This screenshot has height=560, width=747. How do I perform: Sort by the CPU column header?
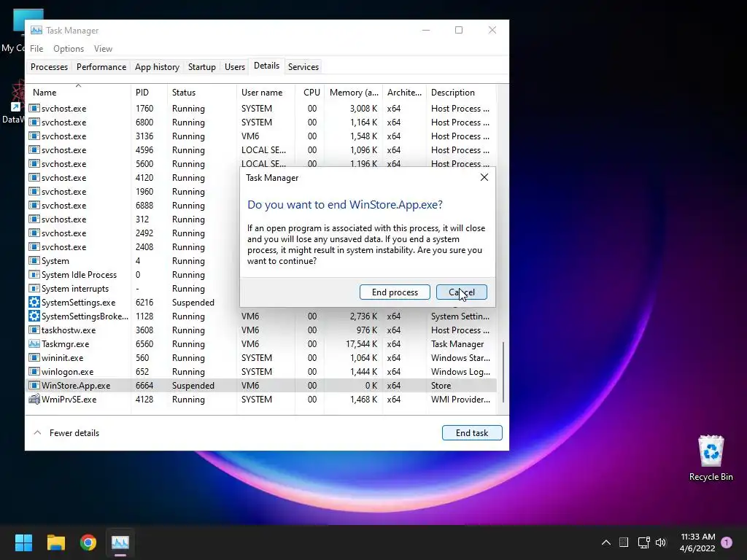(309, 93)
